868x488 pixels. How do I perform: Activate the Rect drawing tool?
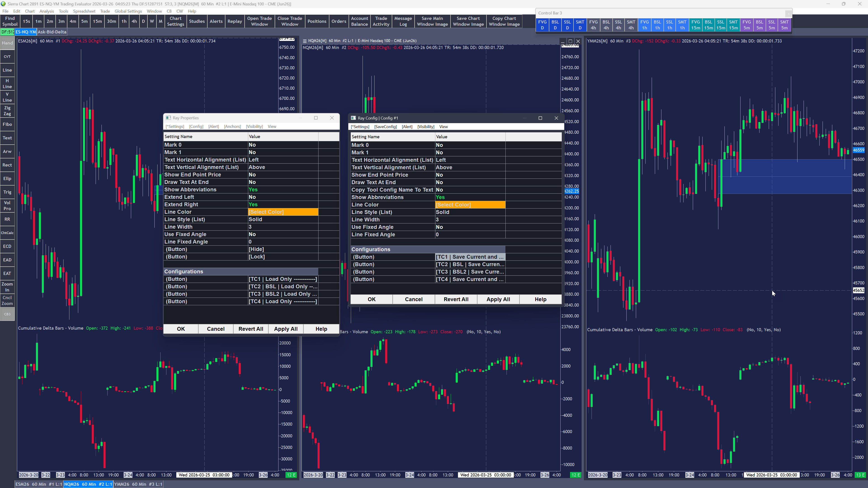coord(7,165)
